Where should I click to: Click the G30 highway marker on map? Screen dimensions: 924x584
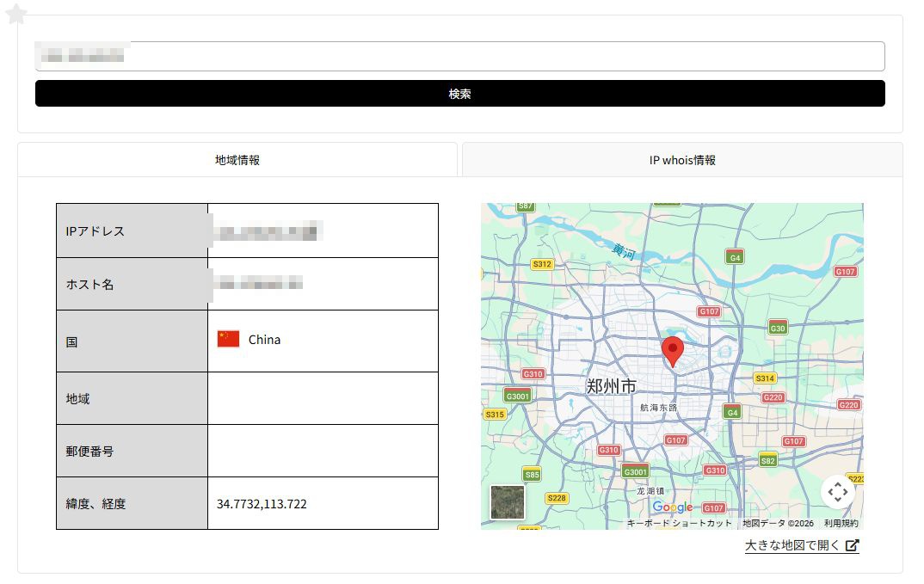click(x=778, y=328)
